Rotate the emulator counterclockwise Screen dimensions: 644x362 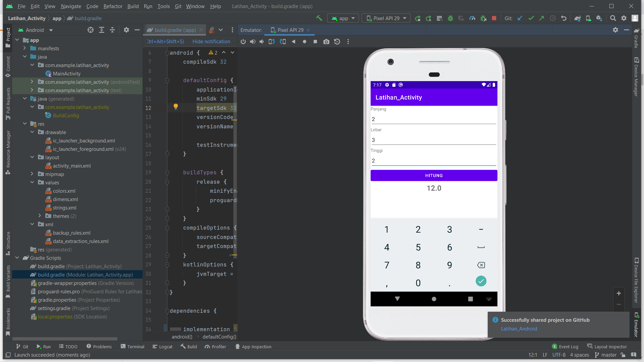coord(271,42)
